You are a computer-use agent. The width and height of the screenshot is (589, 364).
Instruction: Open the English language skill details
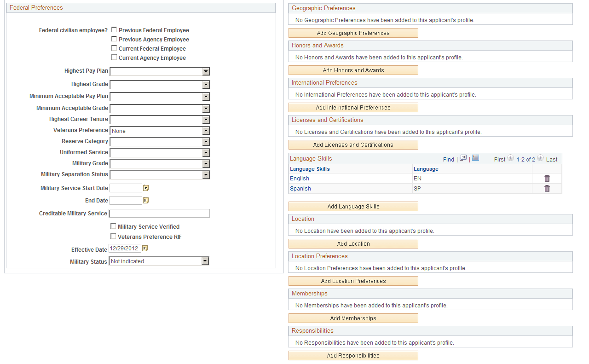(x=299, y=178)
